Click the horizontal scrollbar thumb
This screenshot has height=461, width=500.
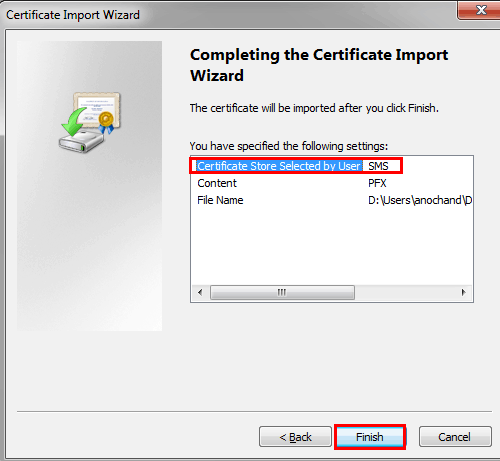click(x=282, y=292)
